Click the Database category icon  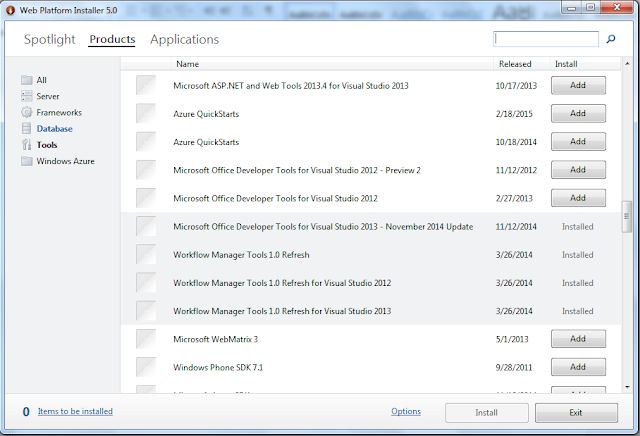coord(27,129)
